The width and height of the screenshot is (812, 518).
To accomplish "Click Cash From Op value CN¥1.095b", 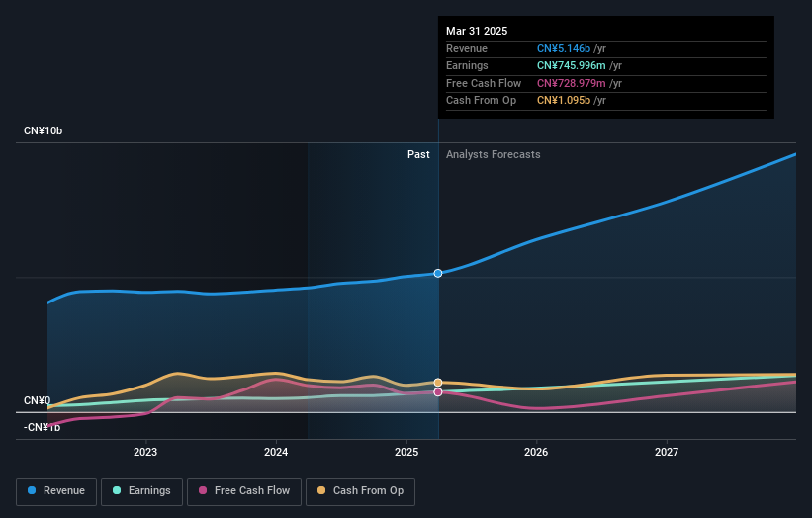I will point(564,100).
